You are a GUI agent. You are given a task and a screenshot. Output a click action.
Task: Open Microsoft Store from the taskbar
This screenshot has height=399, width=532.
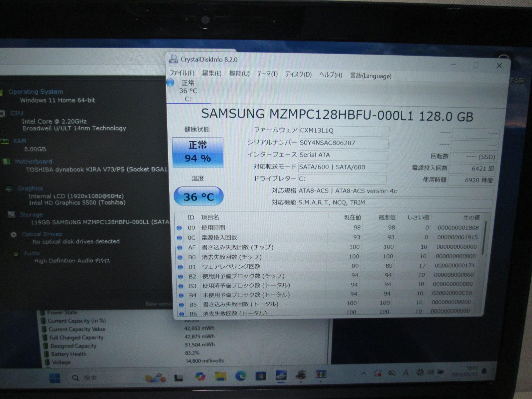pyautogui.click(x=261, y=376)
